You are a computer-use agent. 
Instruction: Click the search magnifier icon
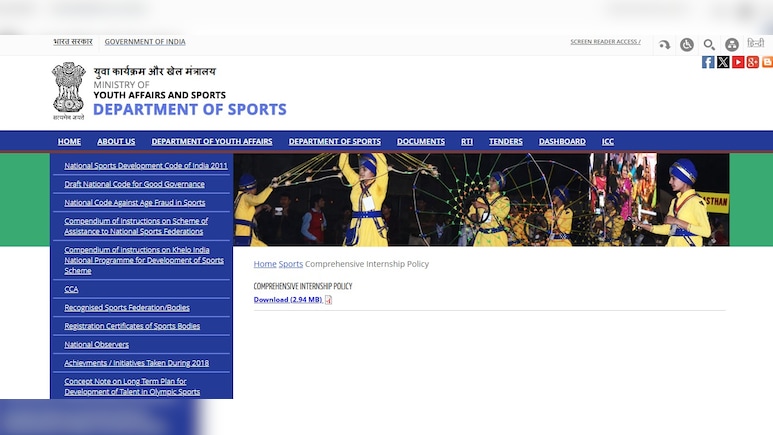tap(709, 45)
